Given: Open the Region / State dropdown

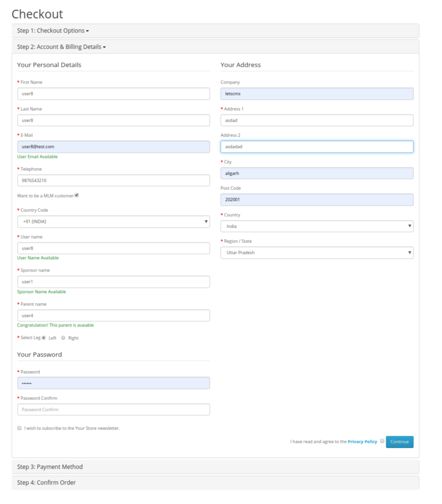Looking at the screenshot, I should click(x=316, y=252).
